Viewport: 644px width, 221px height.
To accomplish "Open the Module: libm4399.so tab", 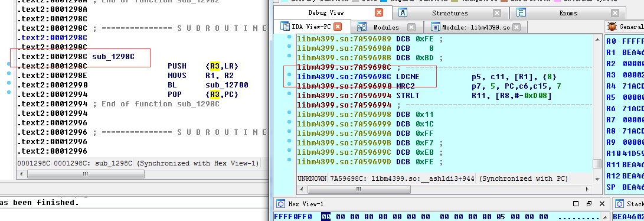I will pyautogui.click(x=476, y=27).
